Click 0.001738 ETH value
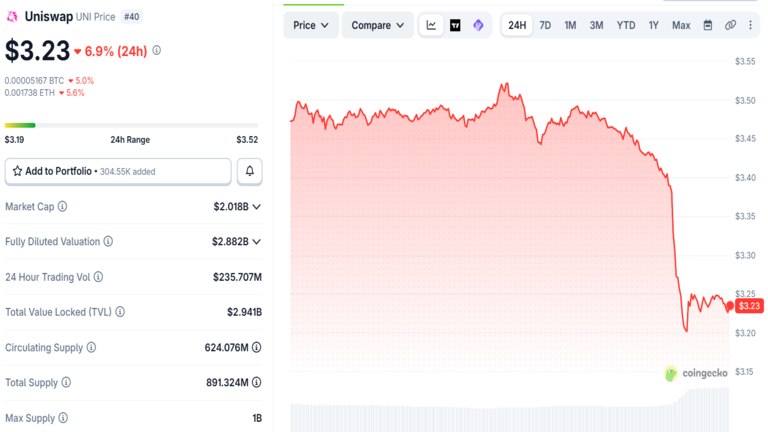This screenshot has width=768, height=432. click(x=30, y=93)
